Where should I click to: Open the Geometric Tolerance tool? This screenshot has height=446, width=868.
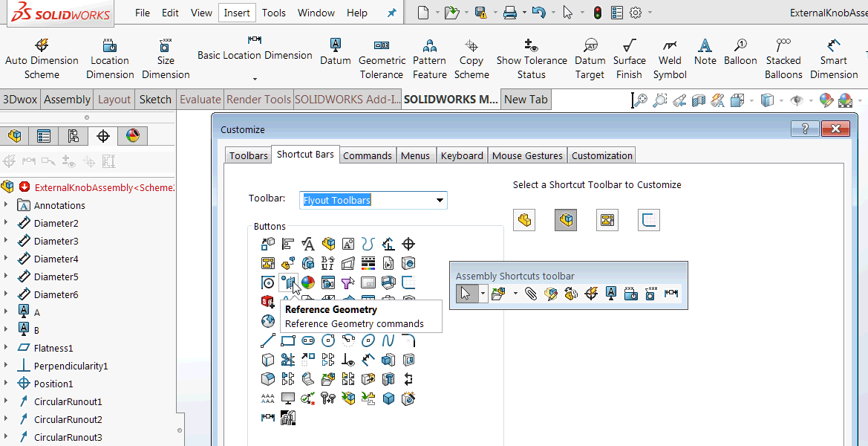pyautogui.click(x=382, y=59)
